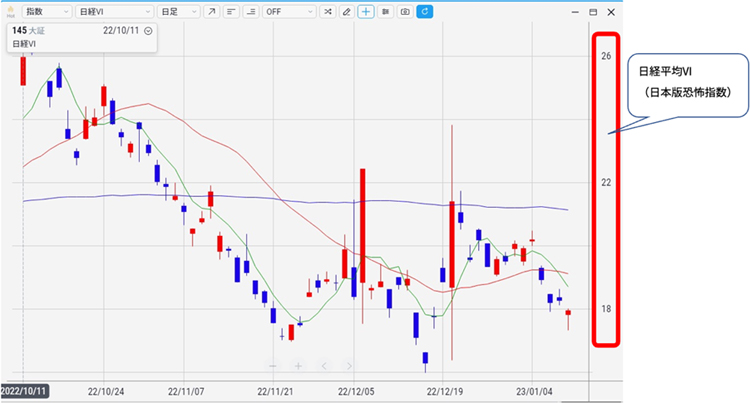The image size is (750, 403).
Task: Open the OFF setting dropdown
Action: pos(289,11)
